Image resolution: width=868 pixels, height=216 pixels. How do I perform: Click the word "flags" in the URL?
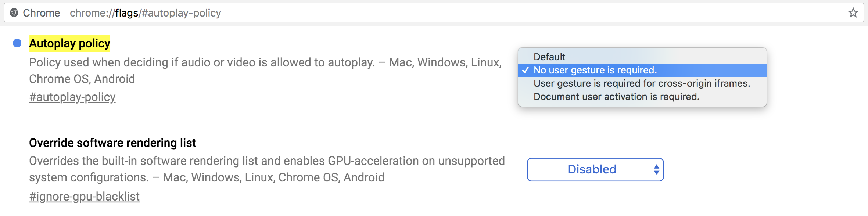tap(126, 13)
